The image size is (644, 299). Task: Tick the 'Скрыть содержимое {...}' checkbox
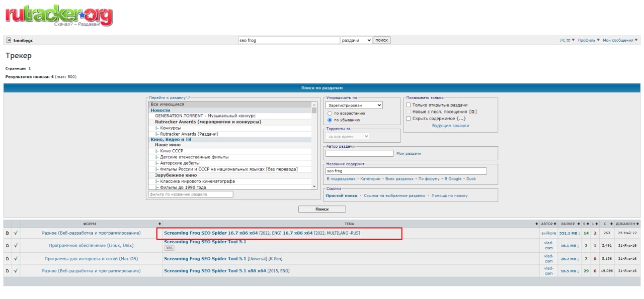pos(409,119)
